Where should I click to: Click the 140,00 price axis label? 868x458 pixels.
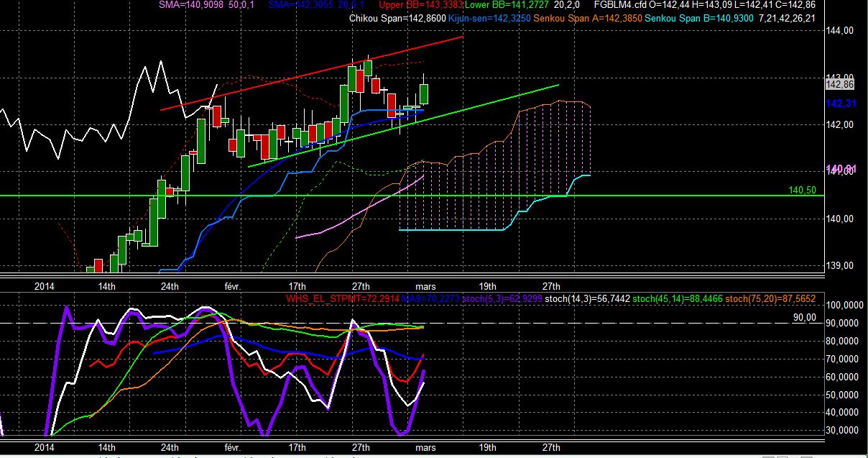pyautogui.click(x=839, y=219)
